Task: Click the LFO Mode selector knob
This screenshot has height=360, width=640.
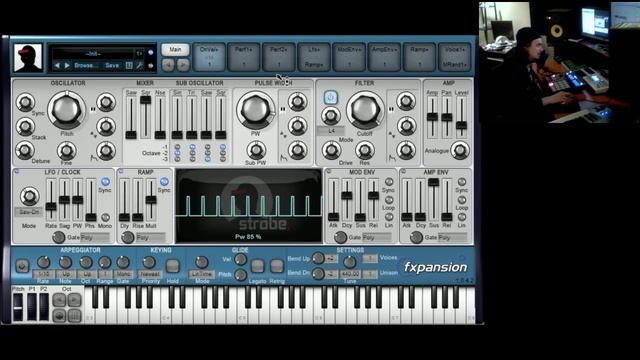Action: pos(29,196)
